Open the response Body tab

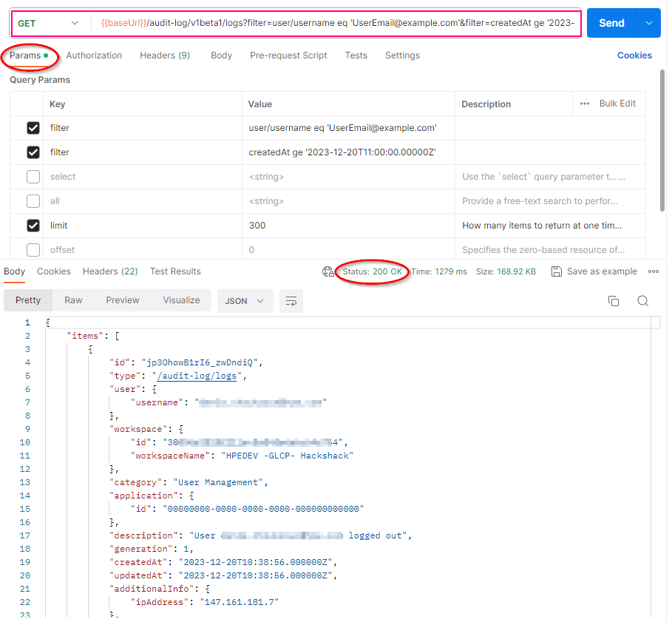(x=14, y=271)
